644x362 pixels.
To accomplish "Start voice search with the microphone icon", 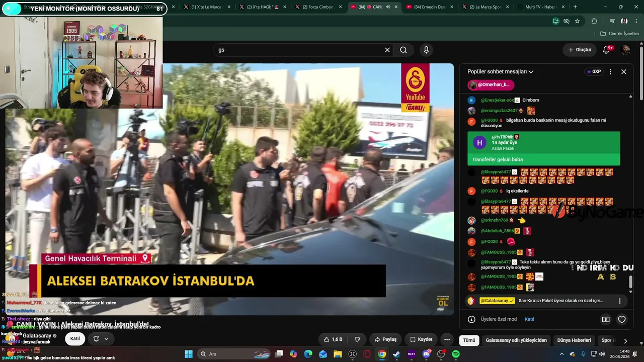I will (x=426, y=50).
